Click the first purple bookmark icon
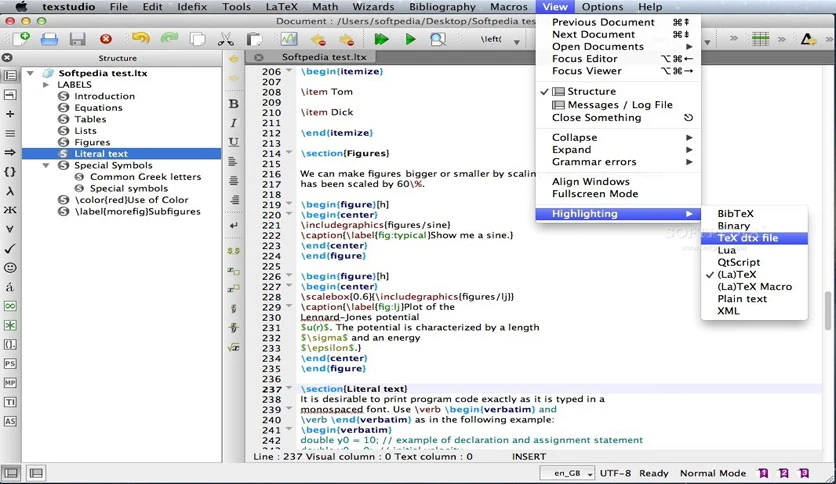836x484 pixels. 763,473
